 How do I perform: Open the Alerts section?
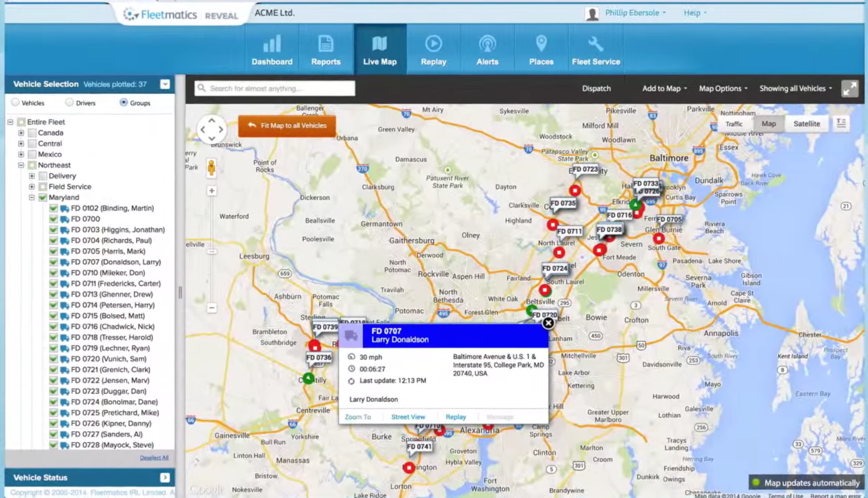[x=487, y=50]
